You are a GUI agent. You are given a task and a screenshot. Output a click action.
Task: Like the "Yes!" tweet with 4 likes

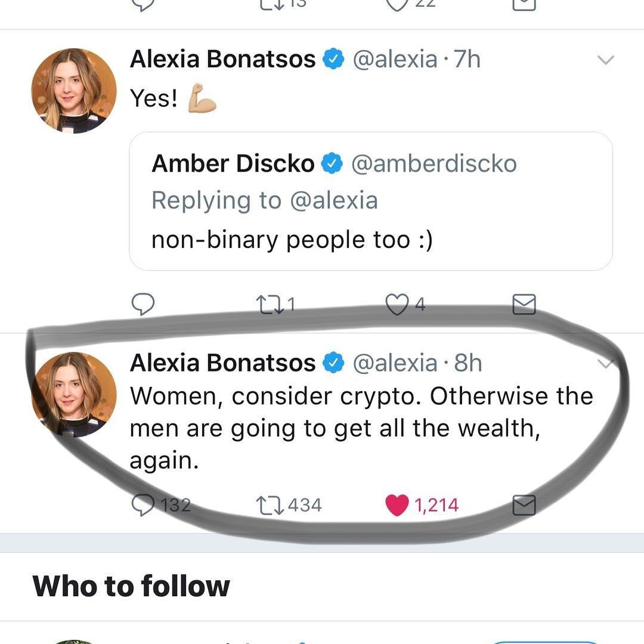(x=397, y=305)
